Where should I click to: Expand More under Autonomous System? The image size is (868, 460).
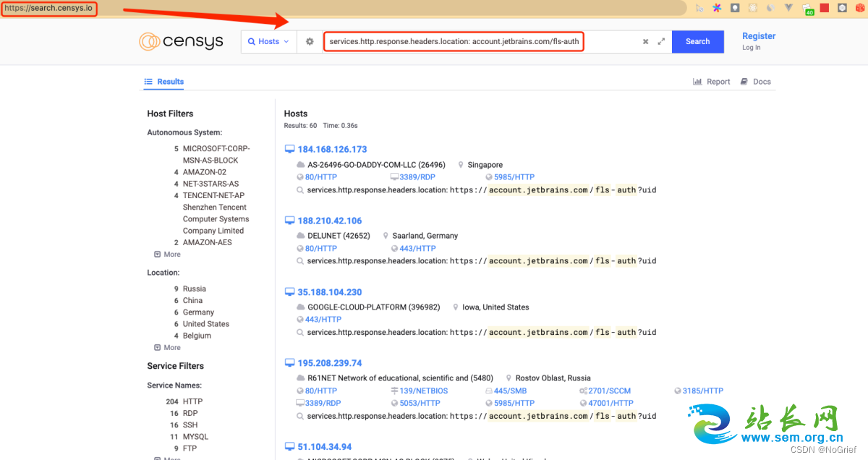pos(167,255)
